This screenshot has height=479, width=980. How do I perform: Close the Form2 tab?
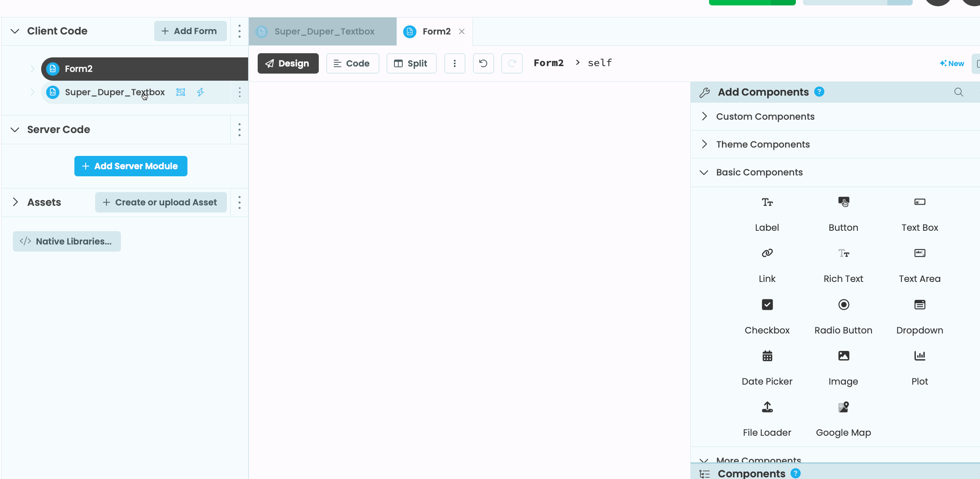tap(462, 32)
